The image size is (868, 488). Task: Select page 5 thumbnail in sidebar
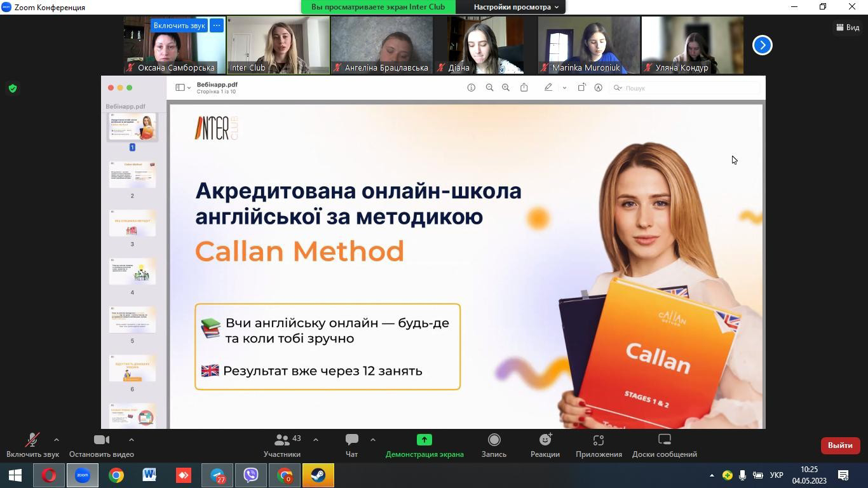pos(132,319)
